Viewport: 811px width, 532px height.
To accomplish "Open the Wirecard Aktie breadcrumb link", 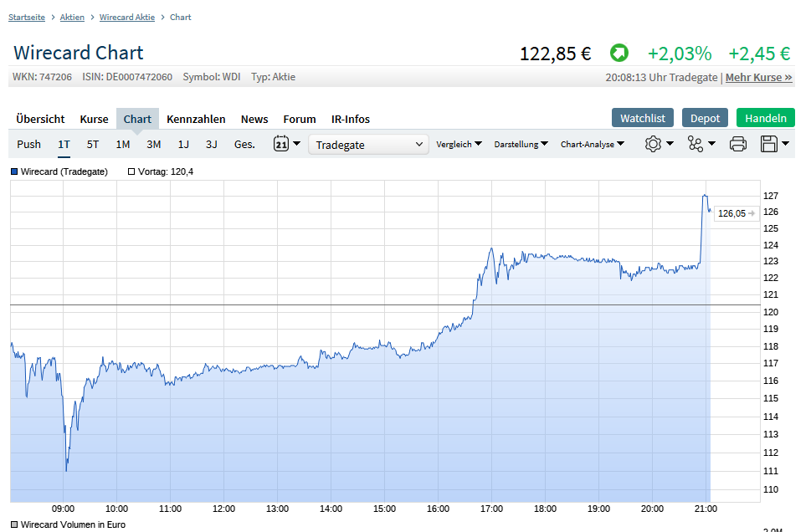I will [x=127, y=17].
